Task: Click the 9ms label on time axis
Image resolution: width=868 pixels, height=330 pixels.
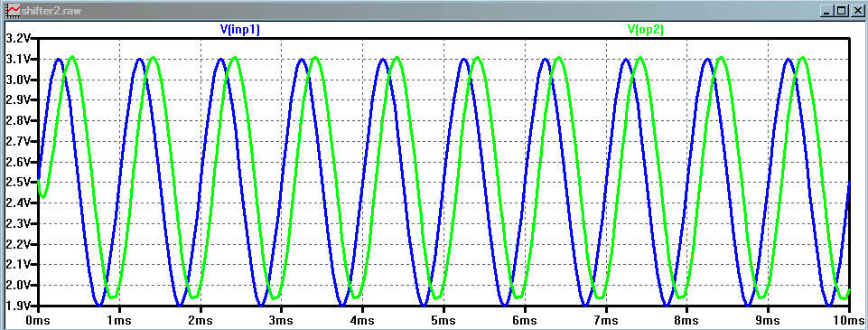Action: pyautogui.click(x=767, y=321)
